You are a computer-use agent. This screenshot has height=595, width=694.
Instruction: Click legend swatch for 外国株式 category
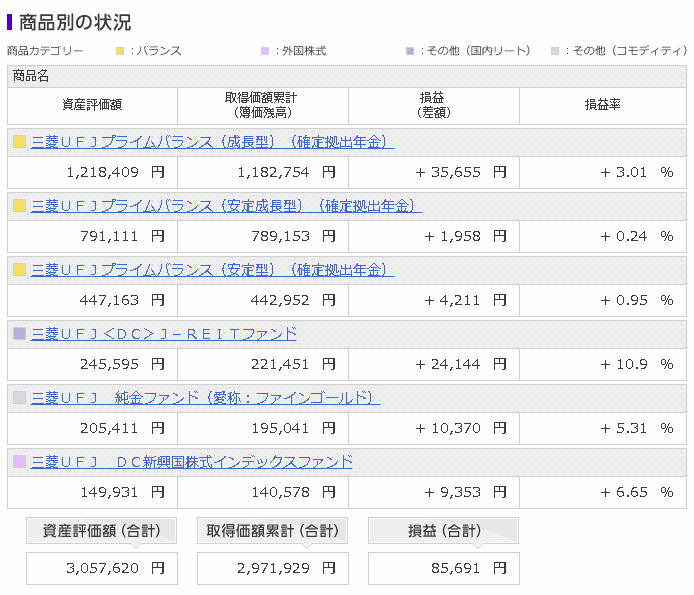tap(265, 51)
